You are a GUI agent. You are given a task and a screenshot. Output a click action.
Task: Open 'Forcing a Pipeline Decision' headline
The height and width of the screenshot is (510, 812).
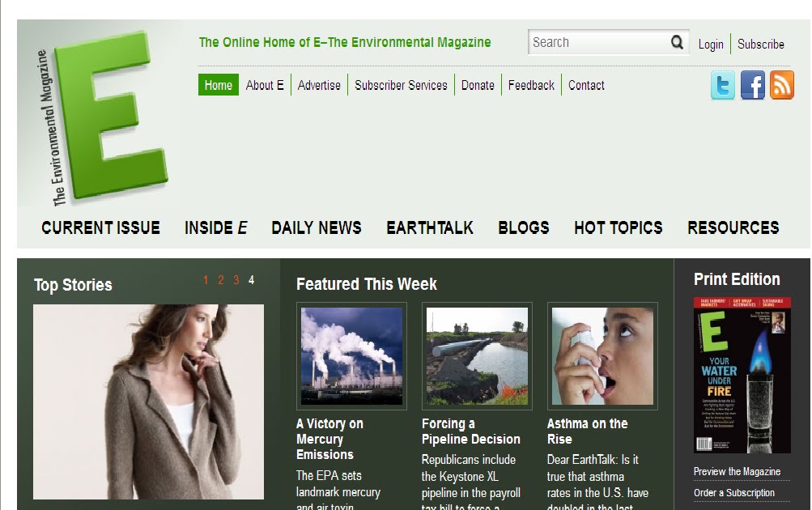(470, 431)
